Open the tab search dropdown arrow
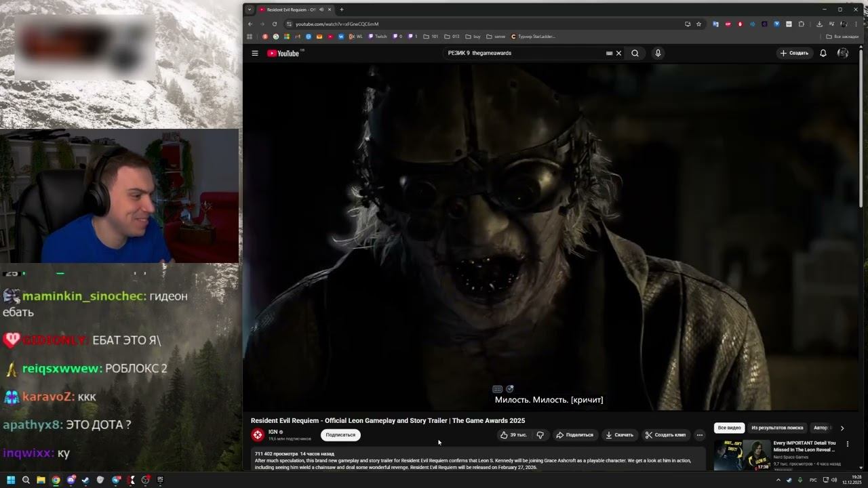Screen dimensions: 868x488 (x=250, y=9)
